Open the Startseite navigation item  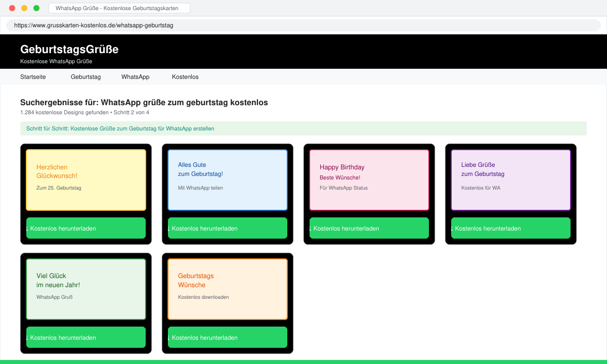[x=33, y=77]
